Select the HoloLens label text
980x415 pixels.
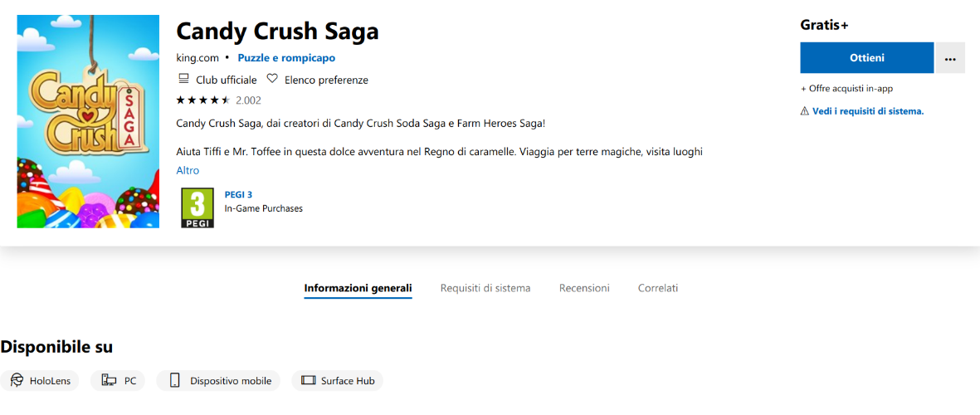coord(50,381)
